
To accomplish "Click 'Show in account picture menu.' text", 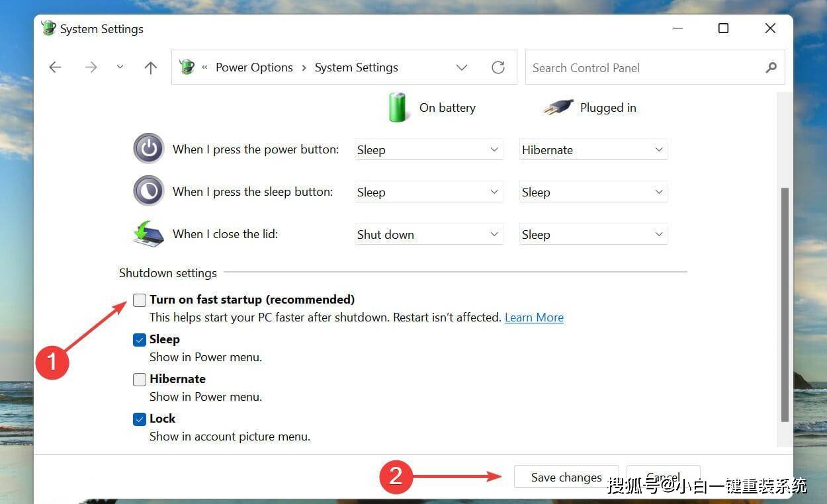I will click(x=230, y=437).
